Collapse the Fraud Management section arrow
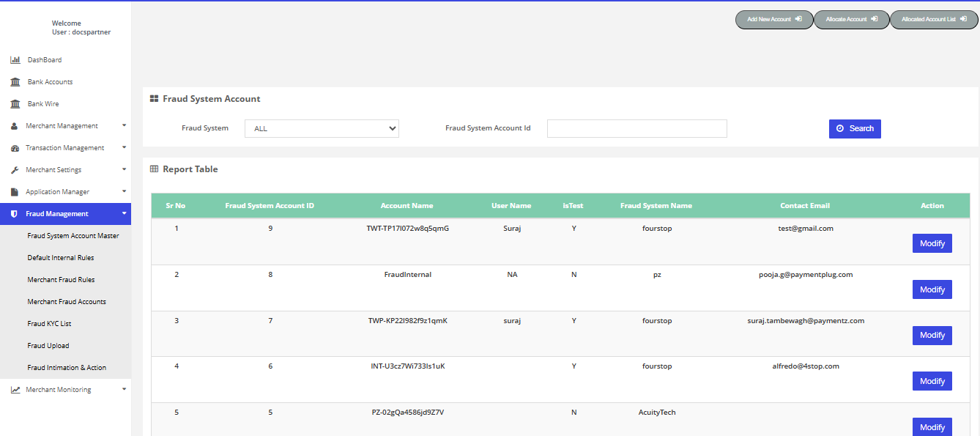This screenshot has width=980, height=436. 124,213
